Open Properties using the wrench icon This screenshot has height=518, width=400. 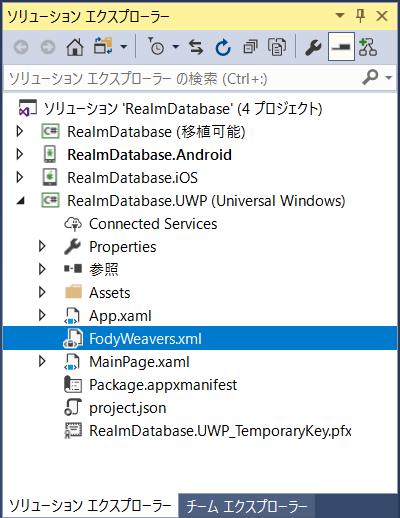(x=313, y=47)
